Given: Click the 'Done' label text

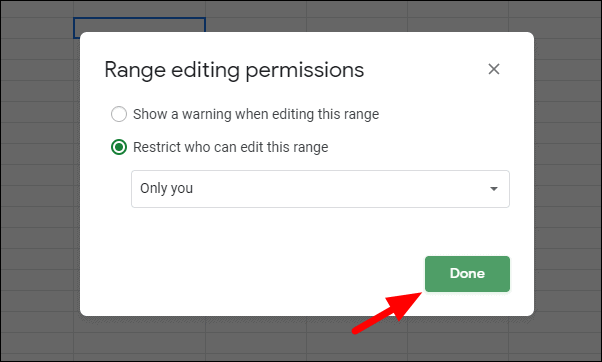Looking at the screenshot, I should coord(467,273).
